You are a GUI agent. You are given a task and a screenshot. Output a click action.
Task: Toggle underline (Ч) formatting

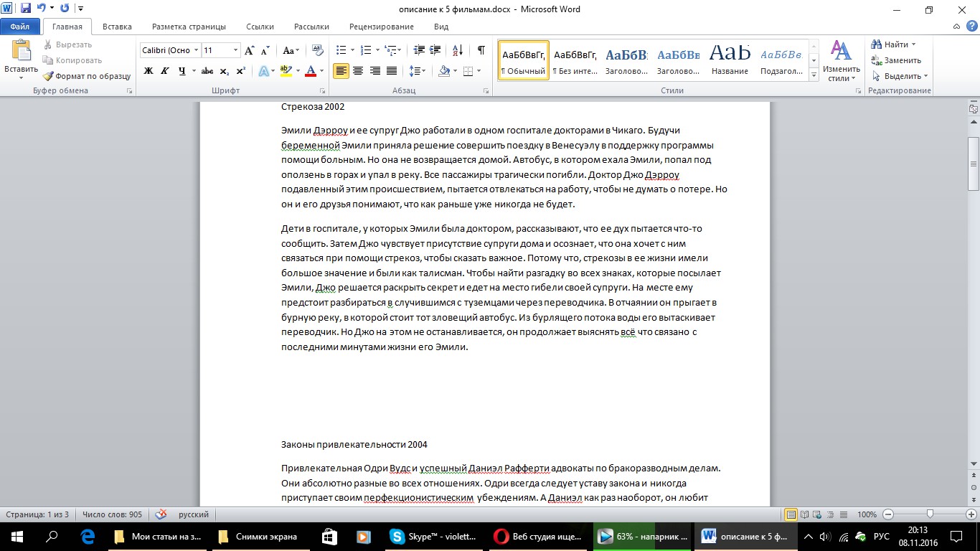(x=182, y=71)
